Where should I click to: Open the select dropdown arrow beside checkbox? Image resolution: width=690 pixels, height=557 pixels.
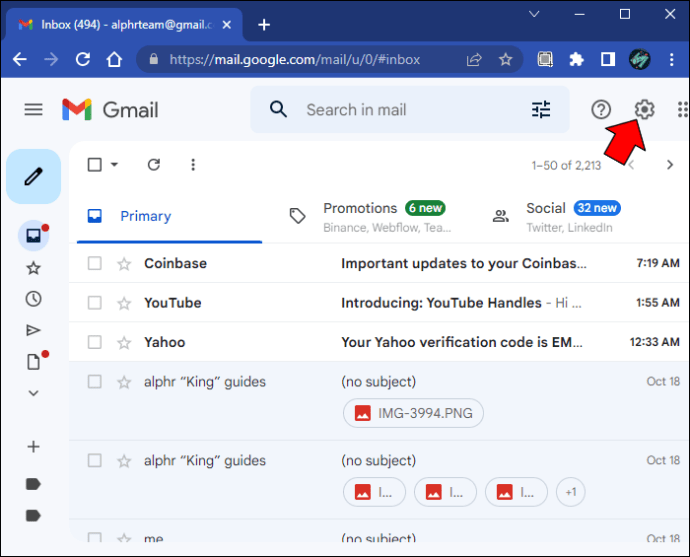click(x=114, y=165)
